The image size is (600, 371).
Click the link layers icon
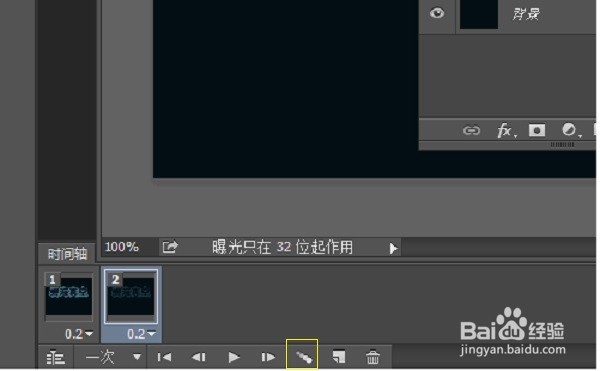pos(471,131)
